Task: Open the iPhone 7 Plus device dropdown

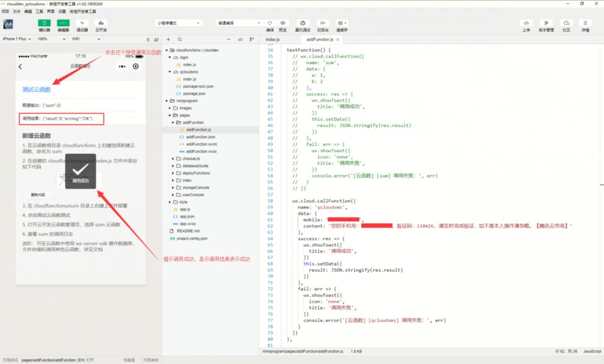Action: [x=17, y=39]
